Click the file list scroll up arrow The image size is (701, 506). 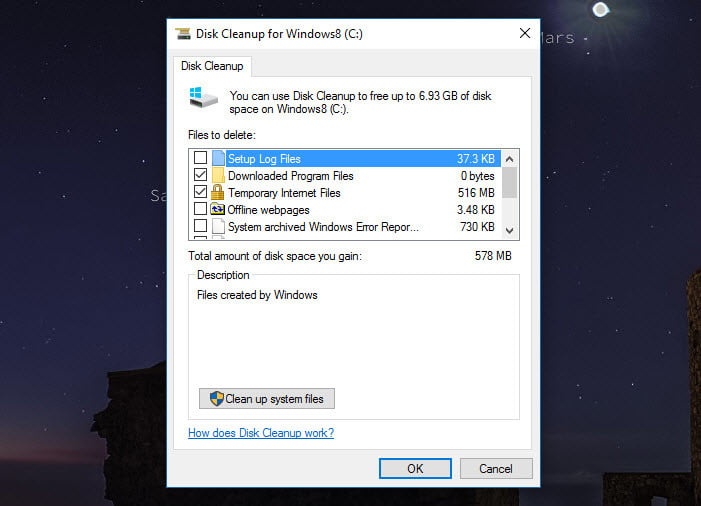pyautogui.click(x=509, y=157)
